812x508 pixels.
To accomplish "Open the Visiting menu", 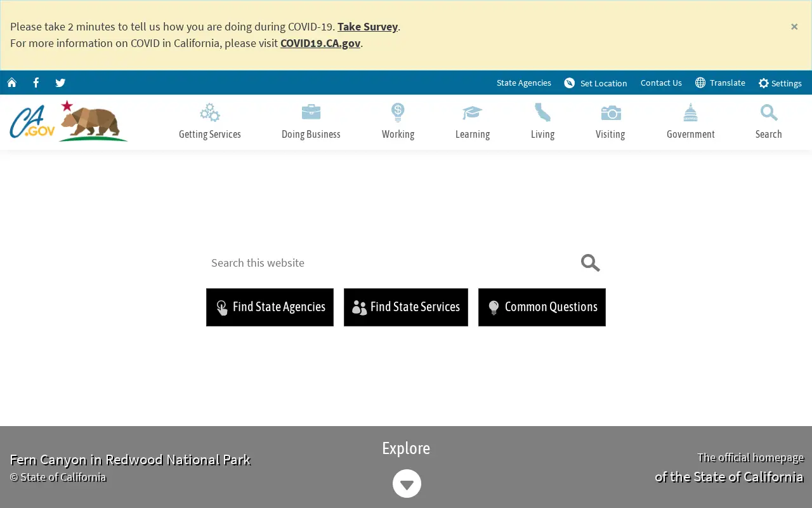I will 610,122.
